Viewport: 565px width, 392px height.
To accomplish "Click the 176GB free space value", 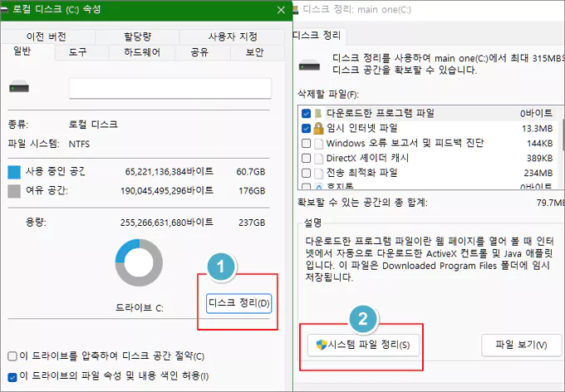I will coord(252,191).
